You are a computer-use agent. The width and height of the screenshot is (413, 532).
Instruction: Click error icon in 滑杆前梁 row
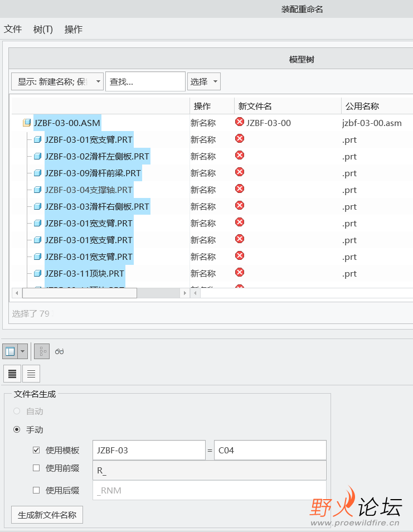point(240,172)
